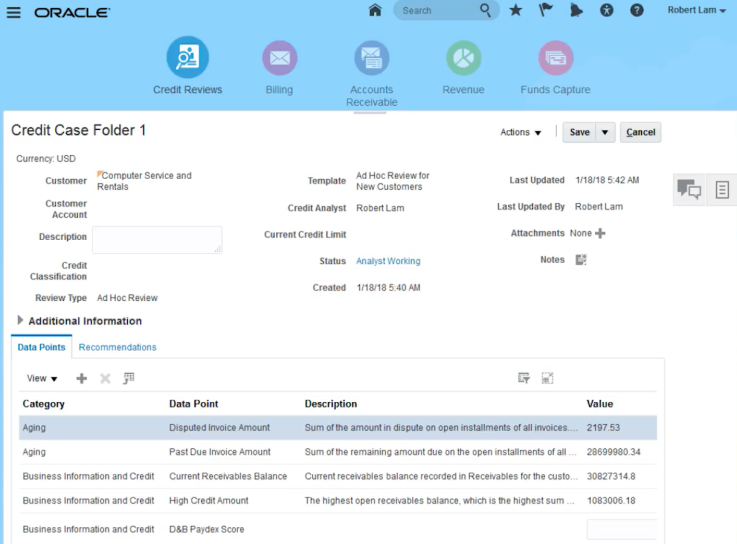This screenshot has height=544, width=737.
Task: Open the View menu in table toolbar
Action: [42, 379]
